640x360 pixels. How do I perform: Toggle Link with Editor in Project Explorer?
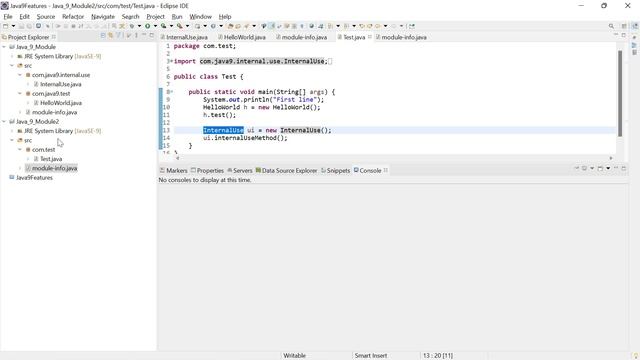coord(110,36)
